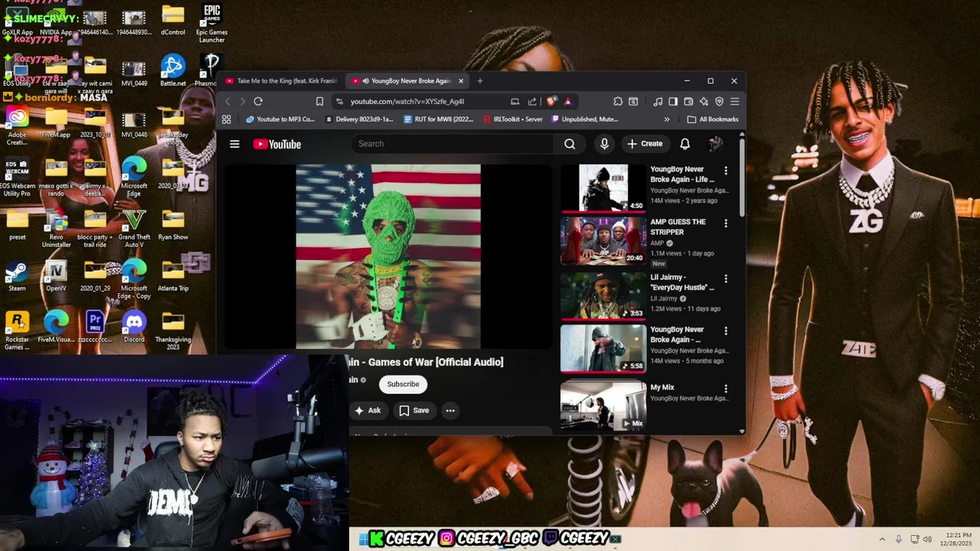Open options menu for AMP GUESS THE STRIPPER
This screenshot has width=980, height=551.
click(726, 224)
